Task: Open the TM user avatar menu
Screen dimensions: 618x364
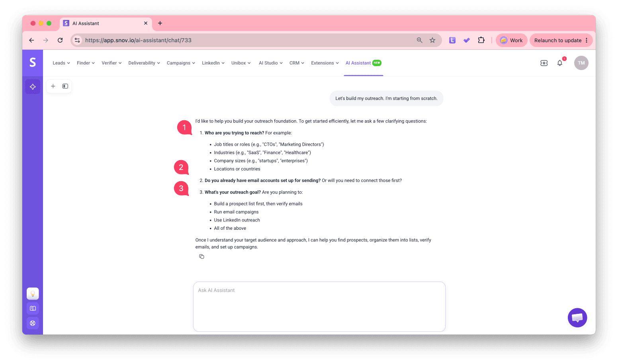Action: pyautogui.click(x=581, y=63)
